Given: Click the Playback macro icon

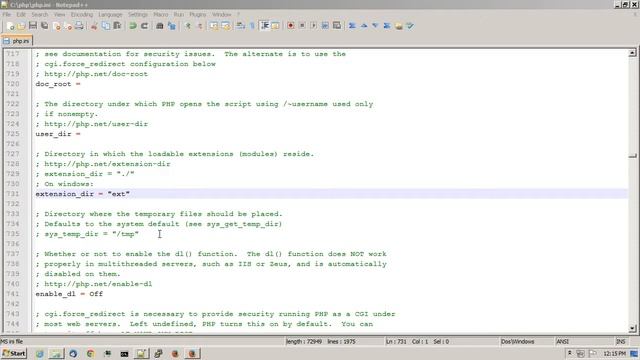Looking at the screenshot, I should click(313, 26).
